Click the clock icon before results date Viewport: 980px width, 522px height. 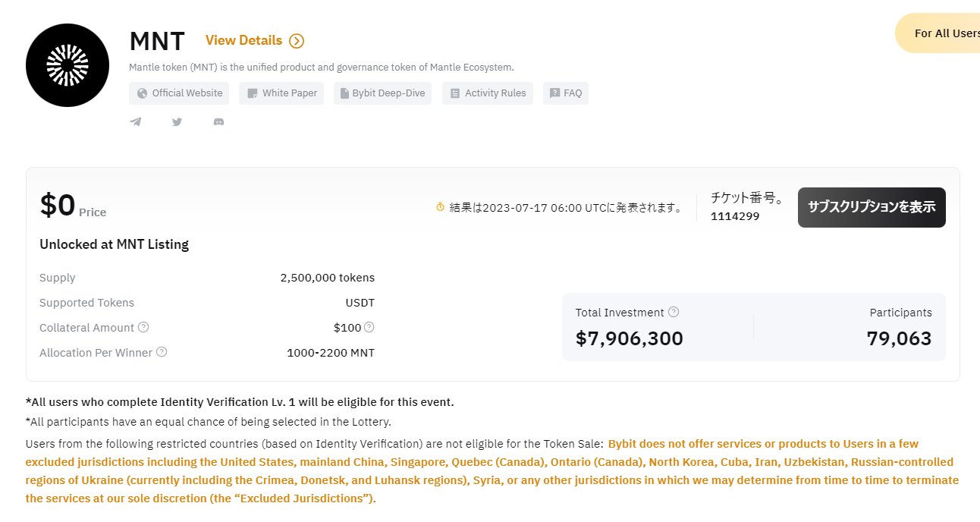(x=440, y=206)
